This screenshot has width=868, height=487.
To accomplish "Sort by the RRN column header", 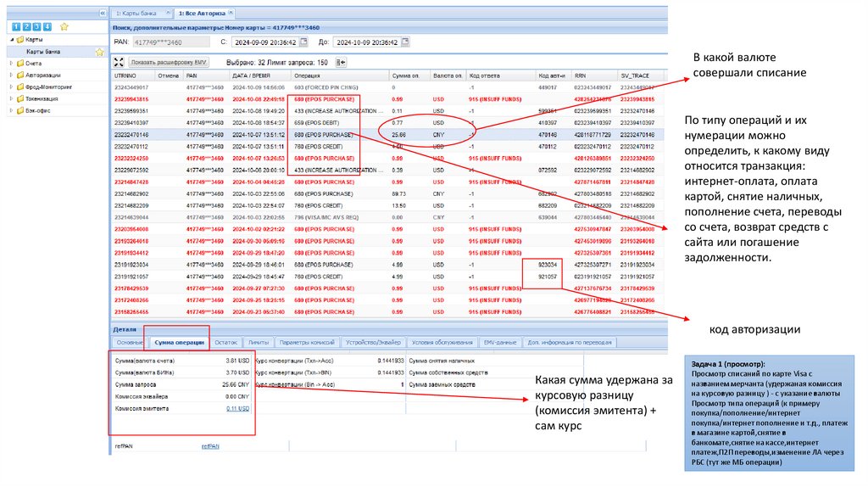I will coord(594,76).
